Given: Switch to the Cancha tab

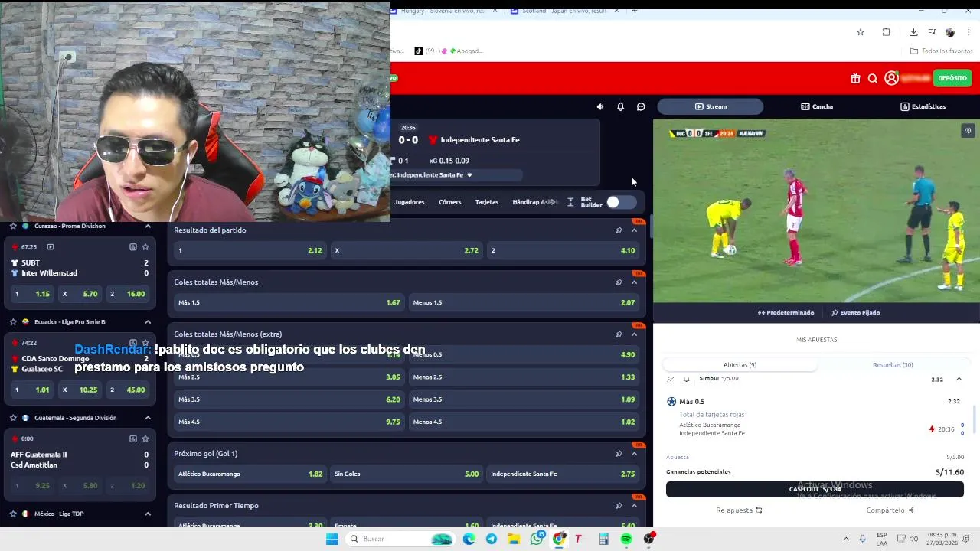Looking at the screenshot, I should 817,106.
